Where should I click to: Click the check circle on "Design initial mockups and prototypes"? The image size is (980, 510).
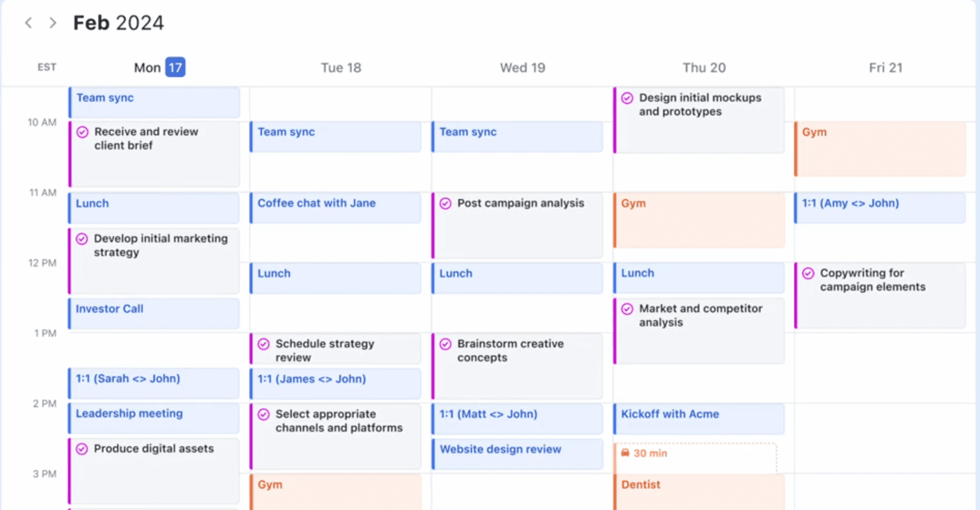tap(628, 98)
